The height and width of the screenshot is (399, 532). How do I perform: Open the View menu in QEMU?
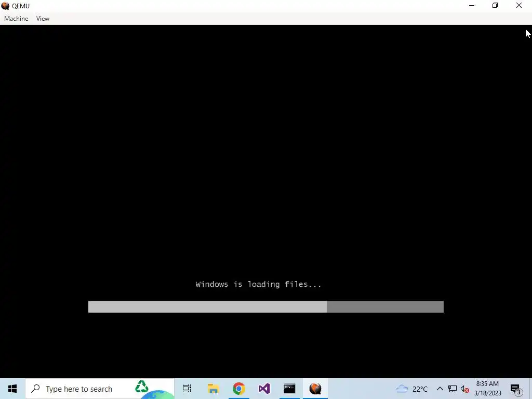click(43, 19)
